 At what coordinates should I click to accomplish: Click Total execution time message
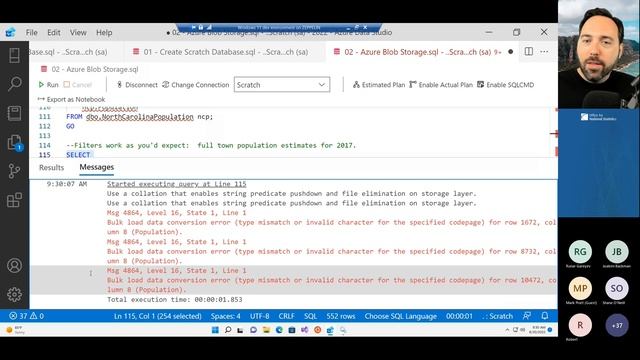[x=175, y=300]
